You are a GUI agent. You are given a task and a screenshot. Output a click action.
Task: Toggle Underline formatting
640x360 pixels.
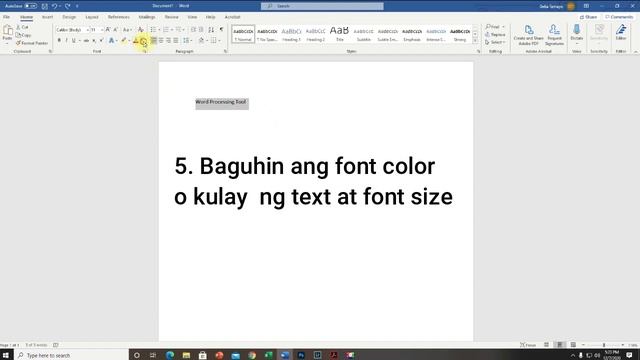tap(74, 40)
